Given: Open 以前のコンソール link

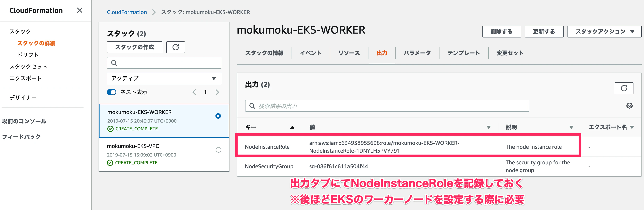Looking at the screenshot, I should pos(24,122).
